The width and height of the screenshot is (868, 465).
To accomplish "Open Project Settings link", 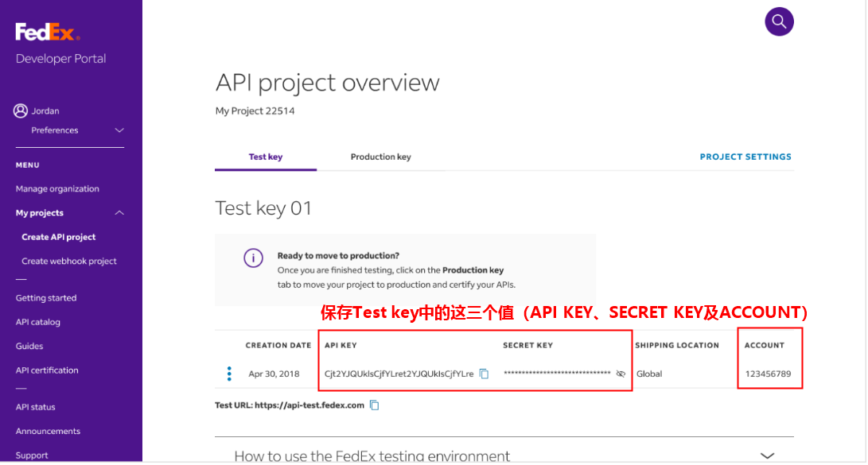I will click(x=745, y=157).
